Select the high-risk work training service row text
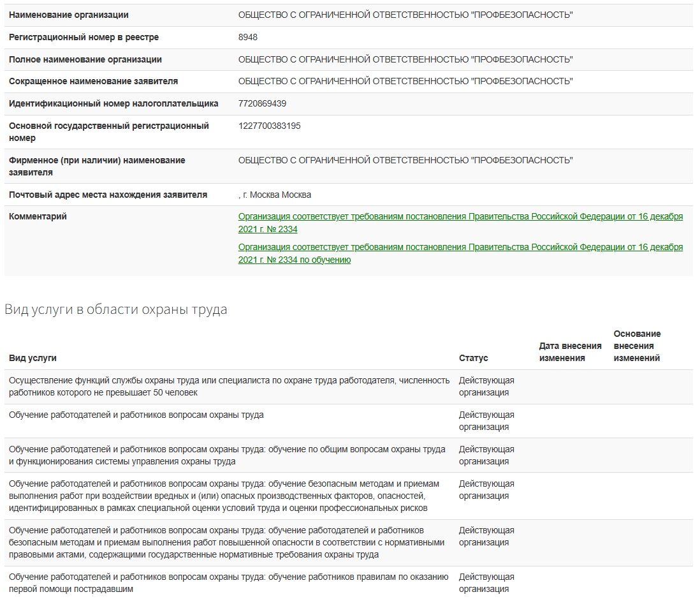Screen dimensions: 700x606 click(226, 542)
